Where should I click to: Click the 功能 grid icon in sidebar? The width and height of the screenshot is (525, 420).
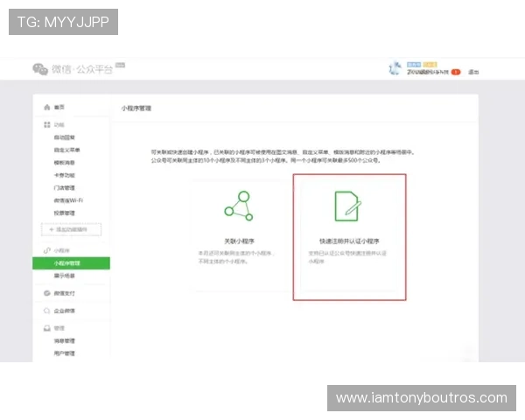coord(47,124)
